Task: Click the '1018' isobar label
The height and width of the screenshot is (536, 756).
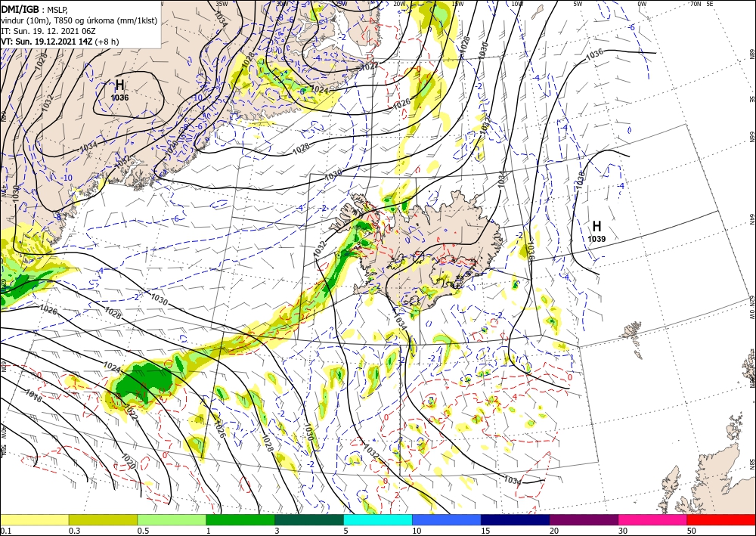Action: pyautogui.click(x=34, y=398)
